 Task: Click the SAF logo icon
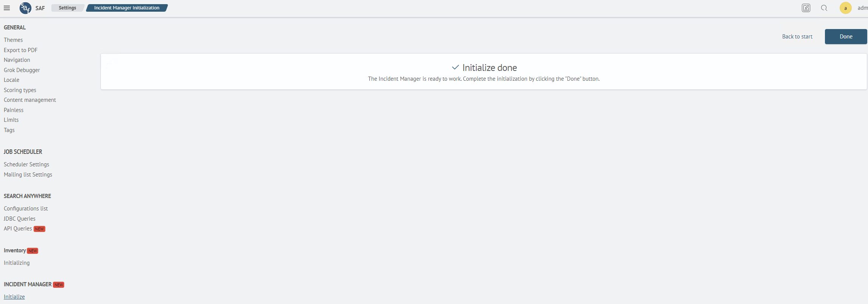click(x=25, y=8)
